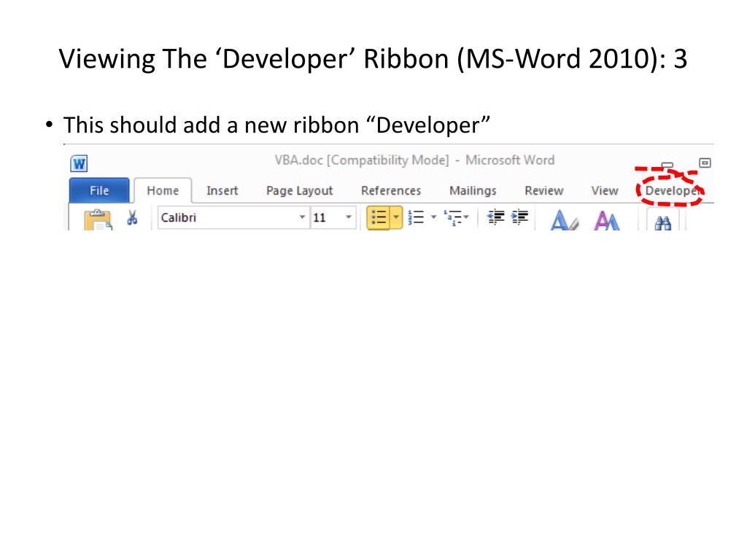
Task: Click the Word application icon
Action: pyautogui.click(x=79, y=164)
